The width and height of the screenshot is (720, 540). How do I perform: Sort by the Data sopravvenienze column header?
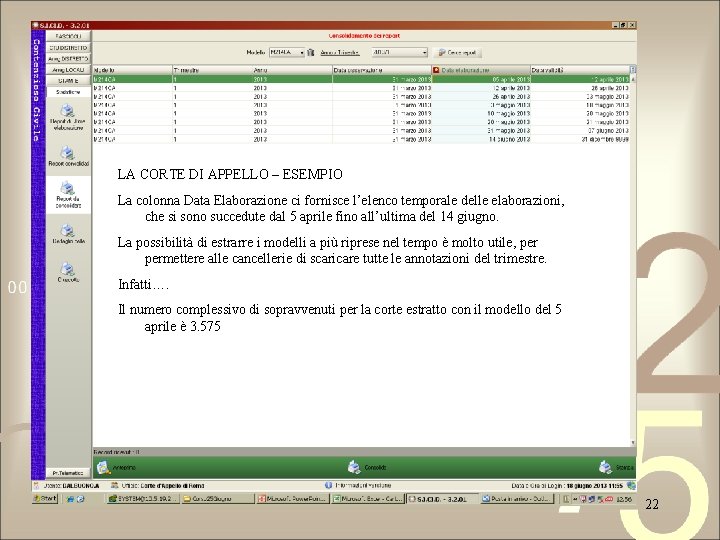pos(382,70)
